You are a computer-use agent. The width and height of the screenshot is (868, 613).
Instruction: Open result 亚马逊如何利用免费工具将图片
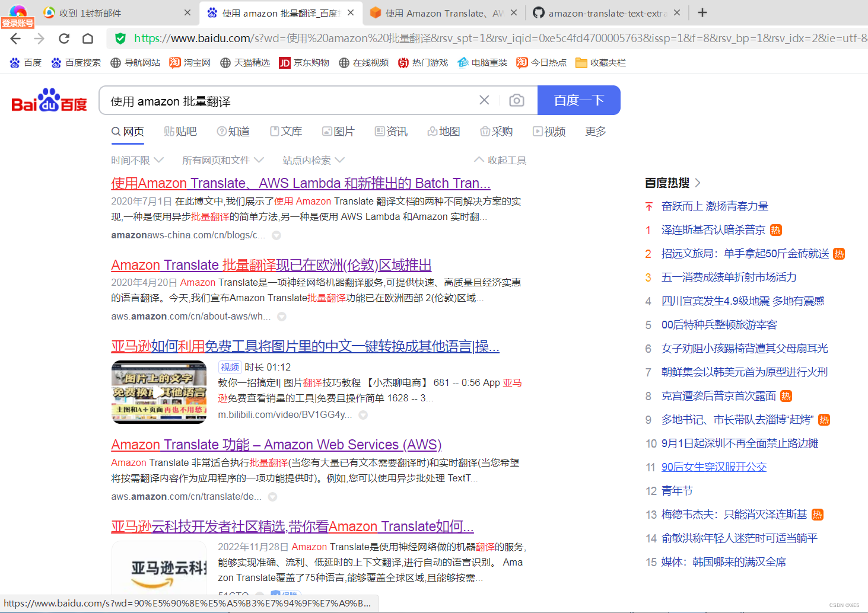pyautogui.click(x=305, y=346)
